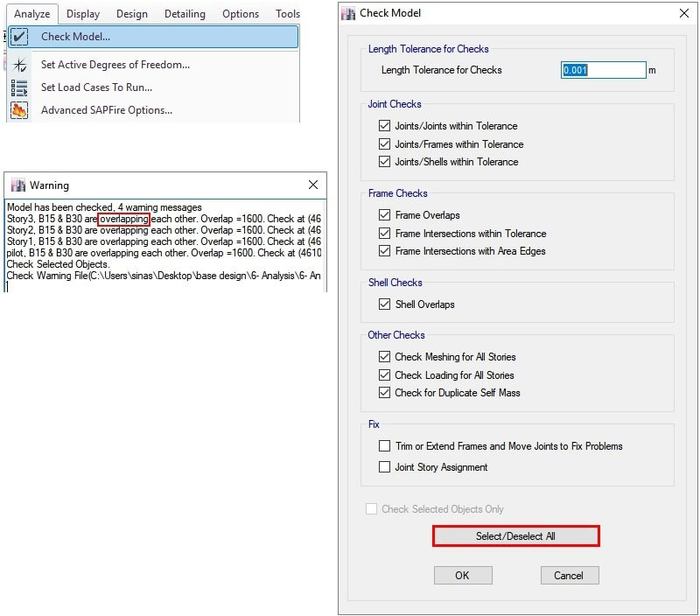Screen dimensions: 700x616
Task: Open the Options menu
Action: [241, 14]
